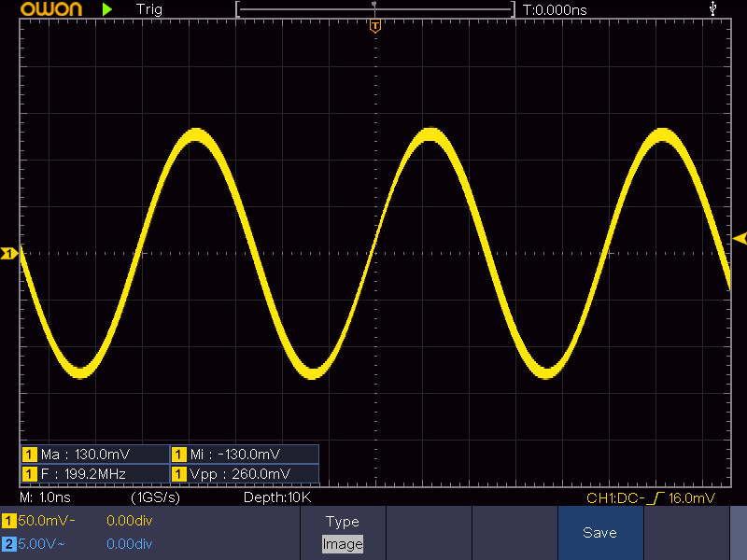Click the orange T trigger position marker
The height and width of the screenshot is (560, 747).
[x=375, y=26]
